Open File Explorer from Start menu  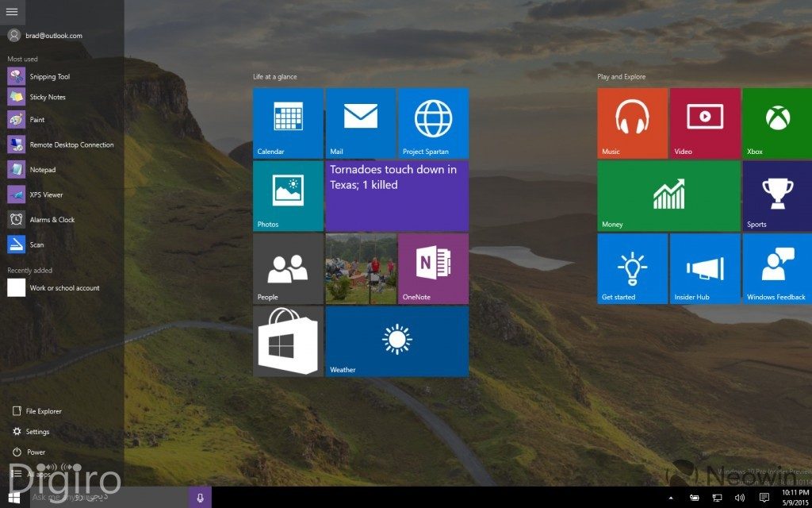click(36, 411)
